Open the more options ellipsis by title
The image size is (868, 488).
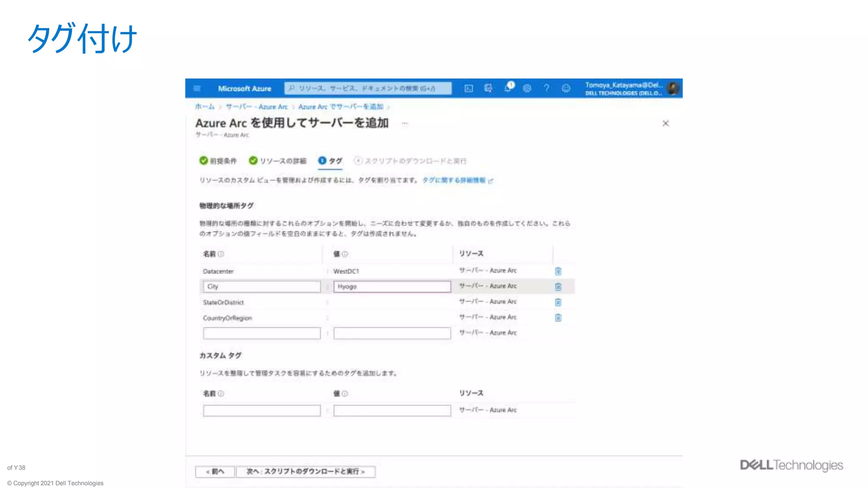(405, 123)
